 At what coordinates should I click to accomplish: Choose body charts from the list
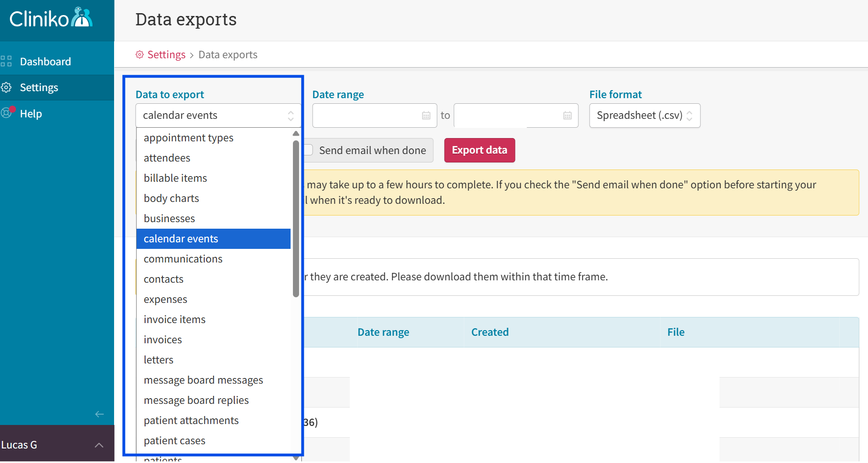tap(214, 199)
